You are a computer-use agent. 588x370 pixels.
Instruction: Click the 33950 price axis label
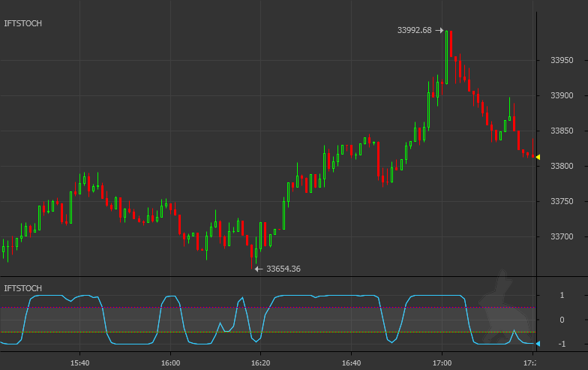point(562,60)
